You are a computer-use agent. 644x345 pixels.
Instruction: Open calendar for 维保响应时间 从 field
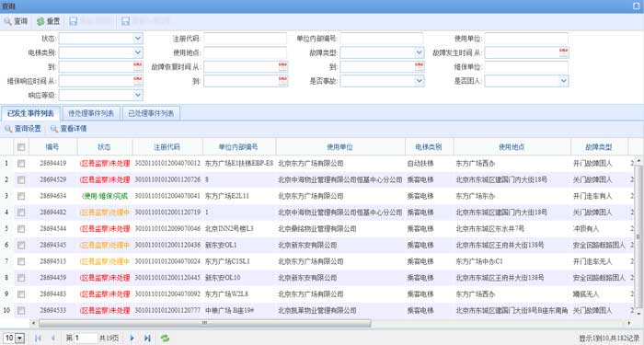pyautogui.click(x=138, y=81)
